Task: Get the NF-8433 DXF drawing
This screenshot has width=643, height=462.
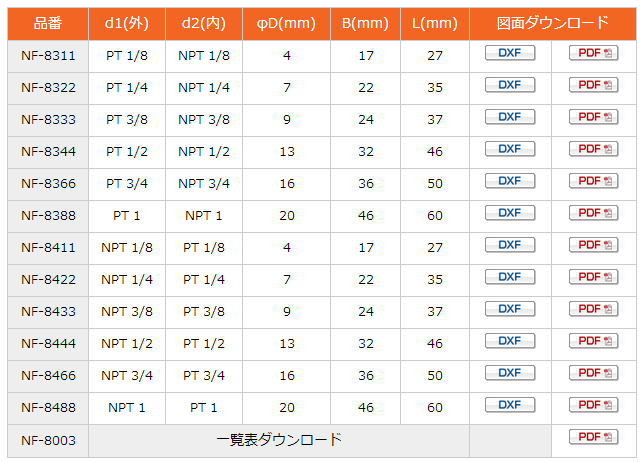Action: point(510,309)
